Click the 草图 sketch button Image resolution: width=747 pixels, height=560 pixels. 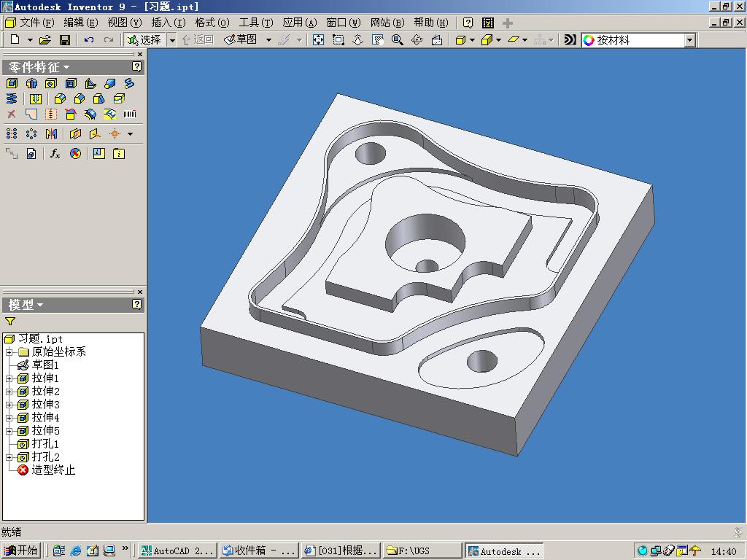[241, 40]
